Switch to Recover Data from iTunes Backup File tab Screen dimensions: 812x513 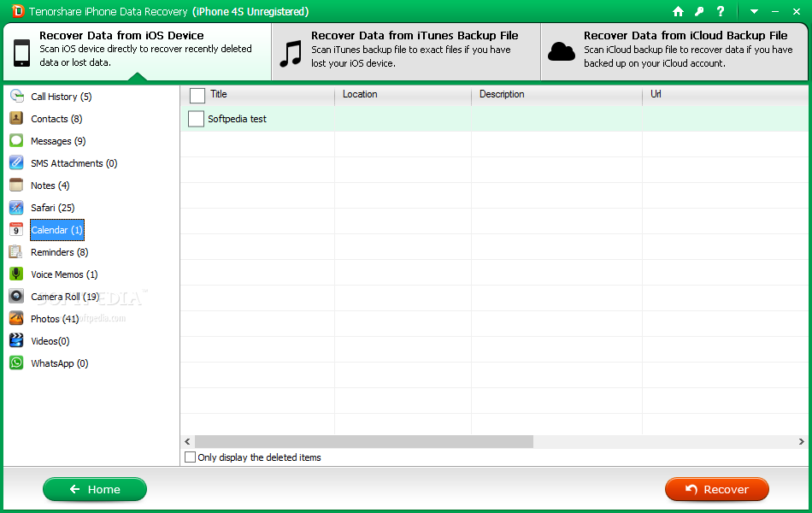coord(407,51)
